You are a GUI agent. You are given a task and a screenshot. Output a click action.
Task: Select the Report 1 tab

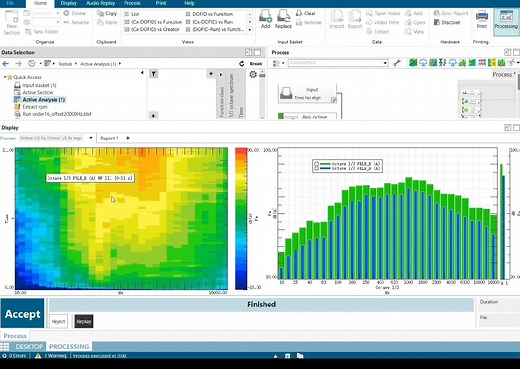pyautogui.click(x=109, y=138)
